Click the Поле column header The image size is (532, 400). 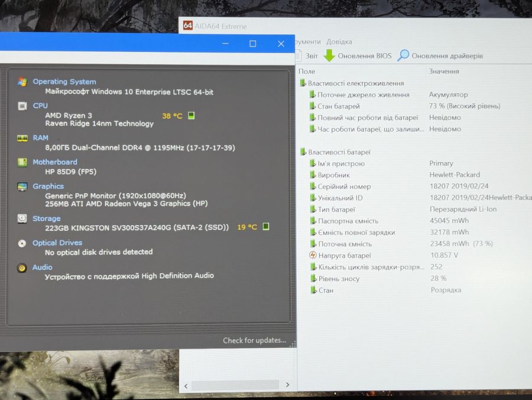307,71
